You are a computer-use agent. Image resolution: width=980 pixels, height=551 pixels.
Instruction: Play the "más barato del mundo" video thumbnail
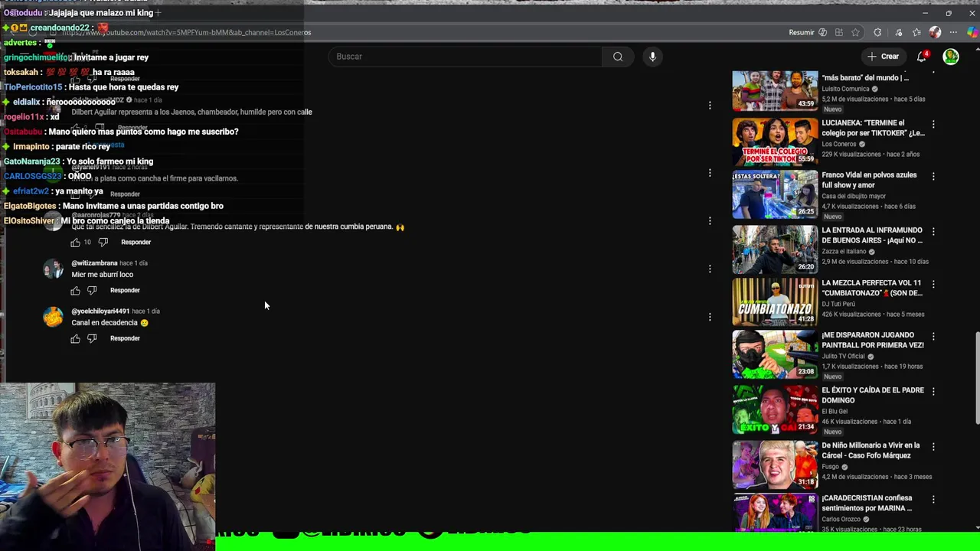(x=775, y=90)
